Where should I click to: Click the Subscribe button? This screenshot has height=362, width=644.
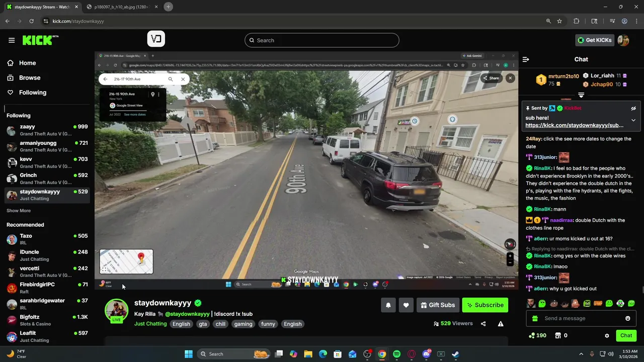[x=485, y=305]
